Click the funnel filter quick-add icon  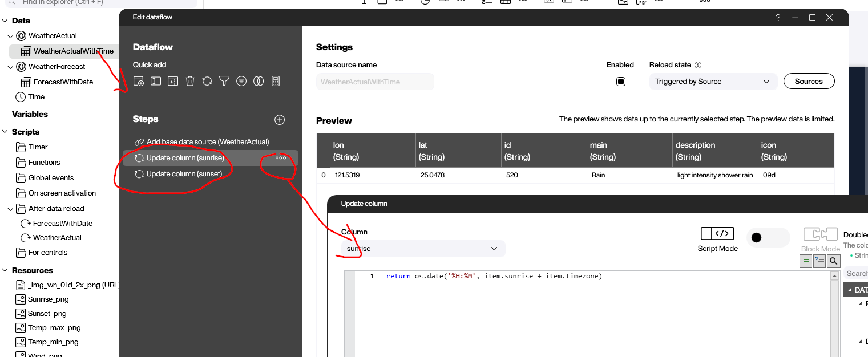pyautogui.click(x=224, y=82)
